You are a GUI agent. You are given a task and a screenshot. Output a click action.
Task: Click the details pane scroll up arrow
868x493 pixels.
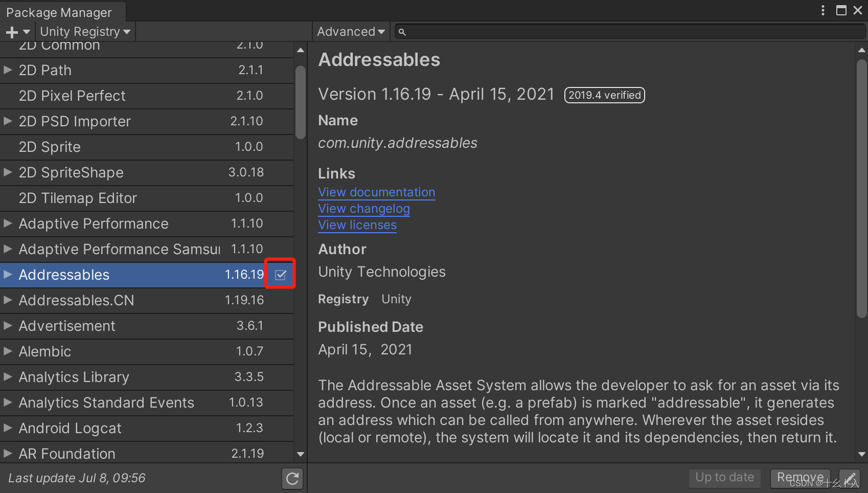[862, 50]
